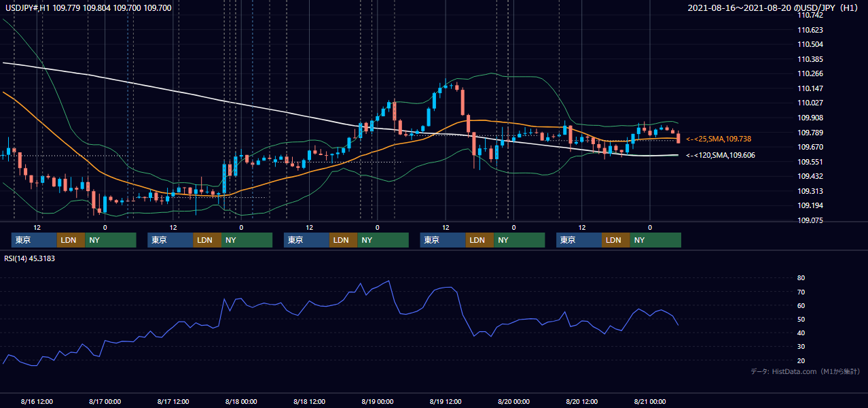Click the 110.147 price axis label

pos(810,88)
